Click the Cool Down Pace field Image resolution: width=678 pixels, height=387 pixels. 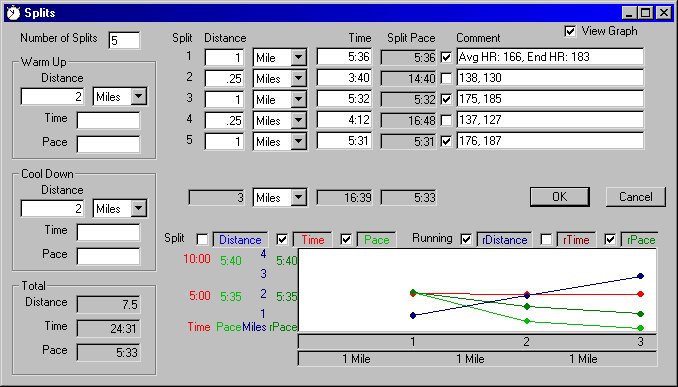[x=109, y=256]
